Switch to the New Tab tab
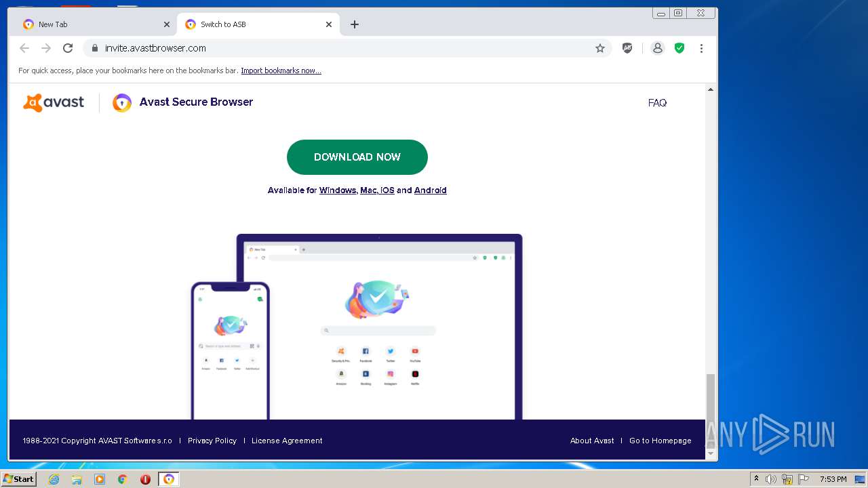This screenshot has height=488, width=868. tap(95, 24)
